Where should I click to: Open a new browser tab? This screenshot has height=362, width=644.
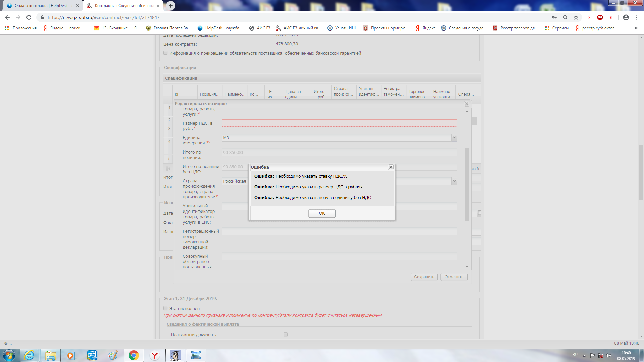171,6
